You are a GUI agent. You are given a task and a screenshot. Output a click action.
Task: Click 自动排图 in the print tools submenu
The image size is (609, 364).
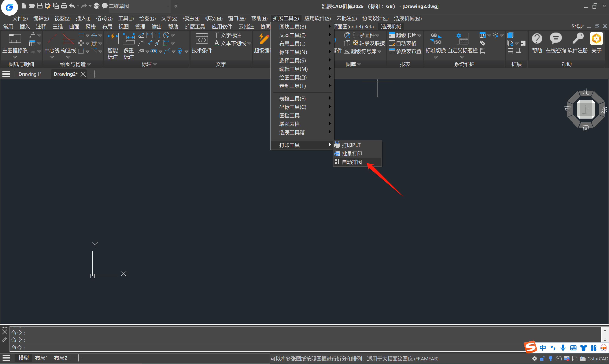pyautogui.click(x=352, y=162)
